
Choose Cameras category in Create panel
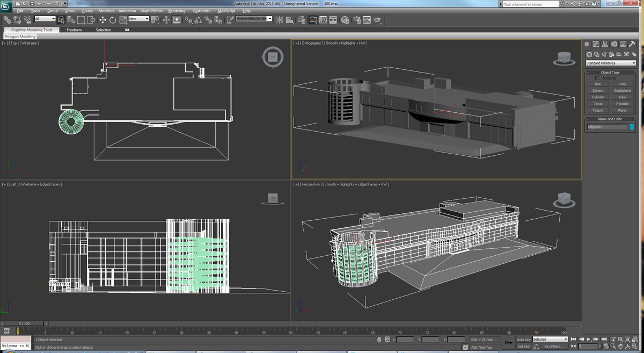(612, 54)
